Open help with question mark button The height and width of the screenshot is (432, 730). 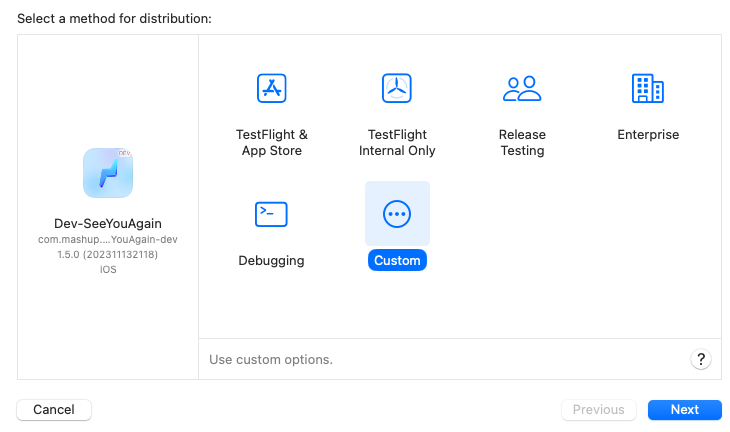[x=701, y=359]
